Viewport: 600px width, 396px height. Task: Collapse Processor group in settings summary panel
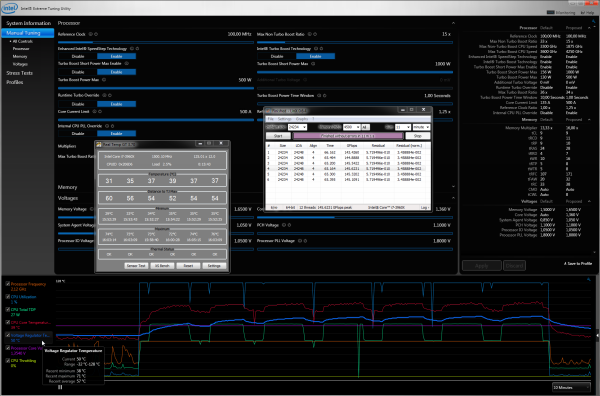click(x=589, y=28)
